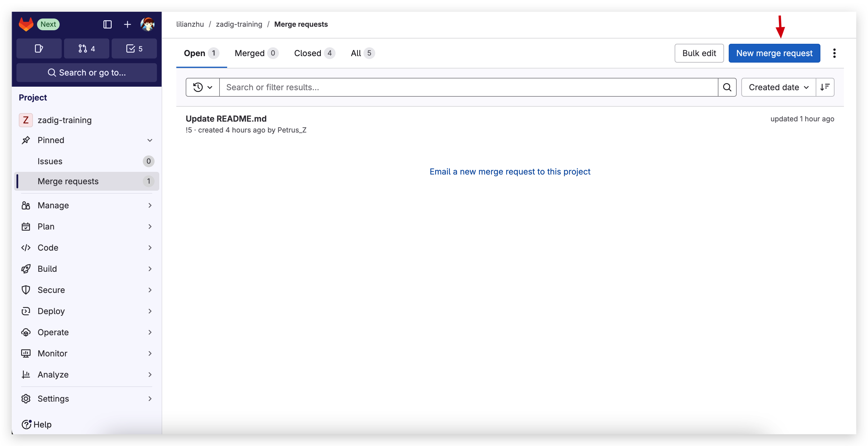Click the Project heading in sidebar
Image resolution: width=868 pixels, height=446 pixels.
33,98
